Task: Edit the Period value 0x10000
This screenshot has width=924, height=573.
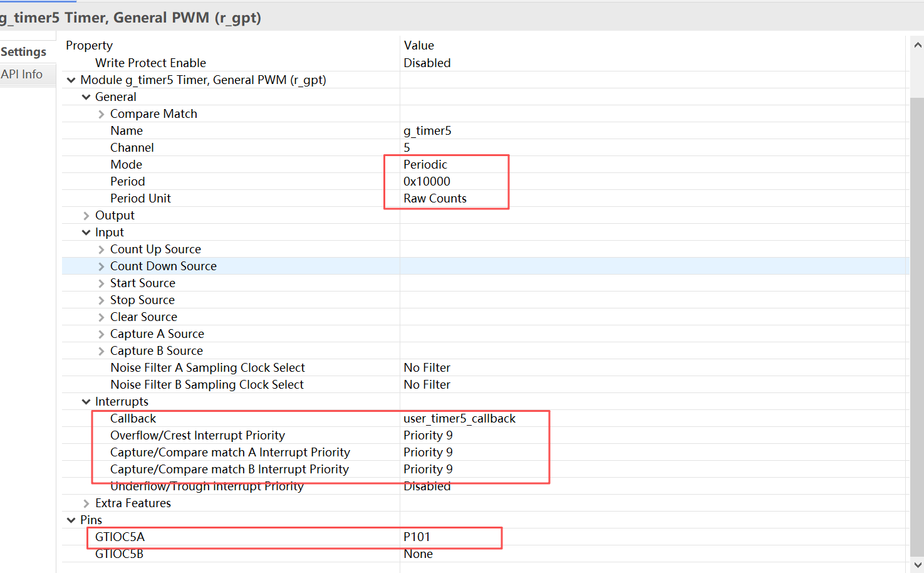Action: [x=427, y=181]
